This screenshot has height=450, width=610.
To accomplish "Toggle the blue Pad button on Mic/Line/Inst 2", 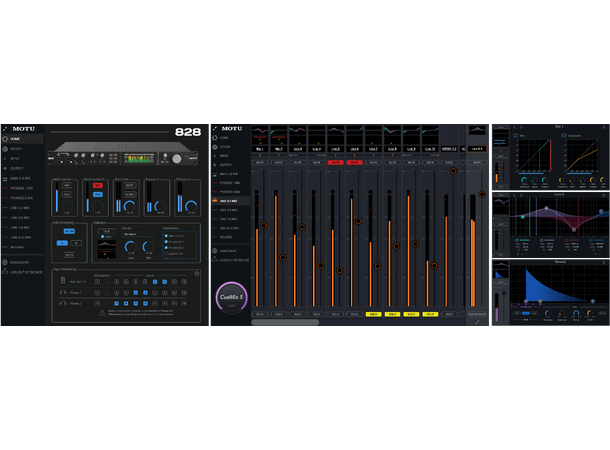I will [98, 194].
